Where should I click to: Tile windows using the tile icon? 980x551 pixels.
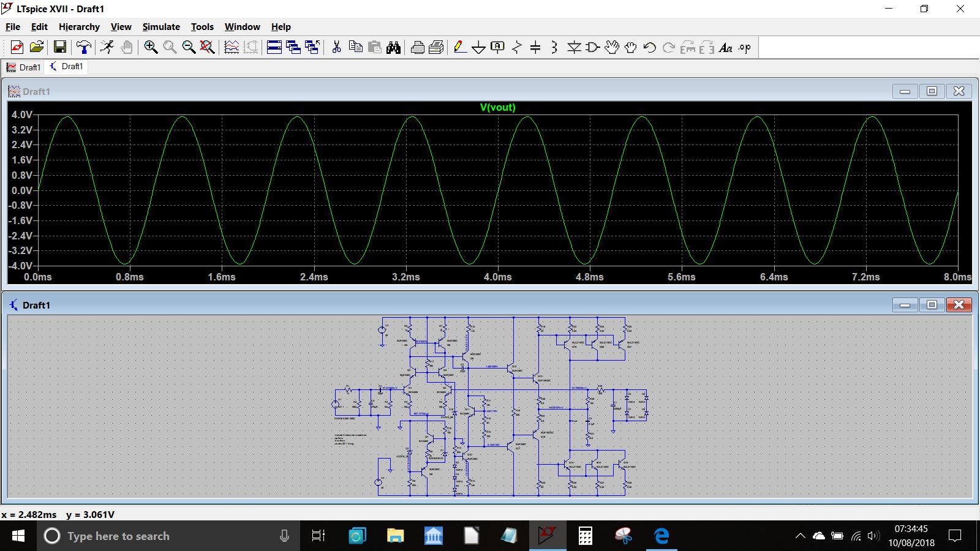274,47
